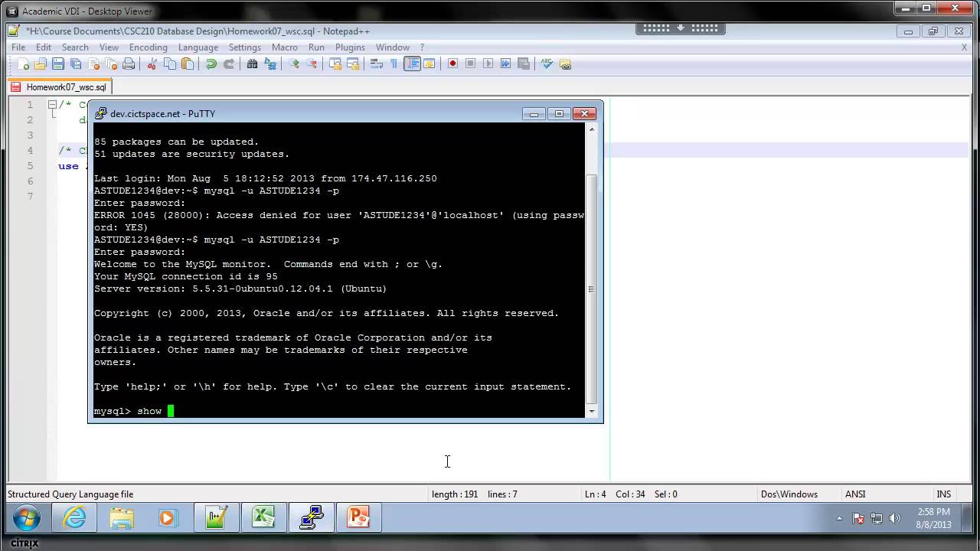Click Run macro multiple times icon

pos(505,64)
